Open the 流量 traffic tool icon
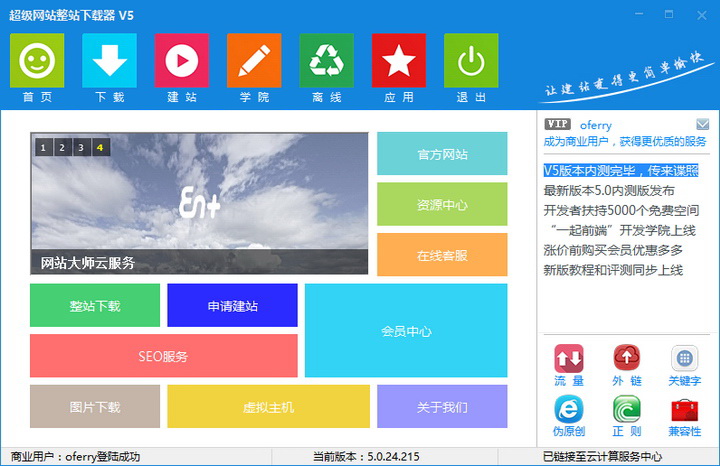The width and height of the screenshot is (720, 466). [569, 359]
